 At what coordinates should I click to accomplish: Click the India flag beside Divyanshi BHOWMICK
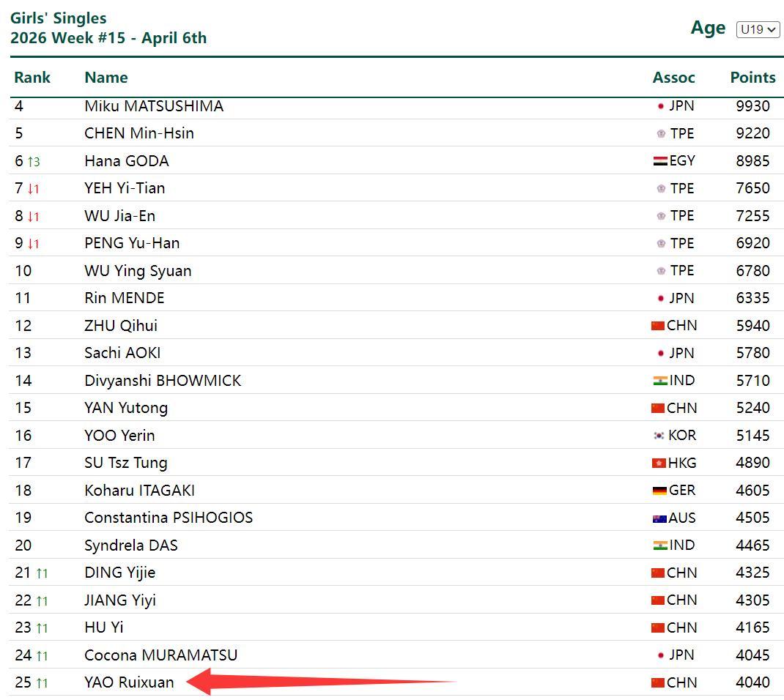[659, 381]
